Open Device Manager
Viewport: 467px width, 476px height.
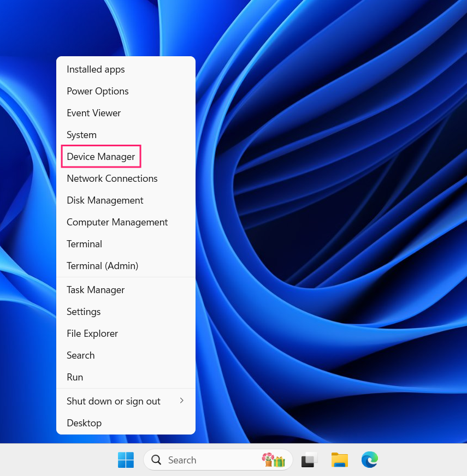[x=126, y=157]
